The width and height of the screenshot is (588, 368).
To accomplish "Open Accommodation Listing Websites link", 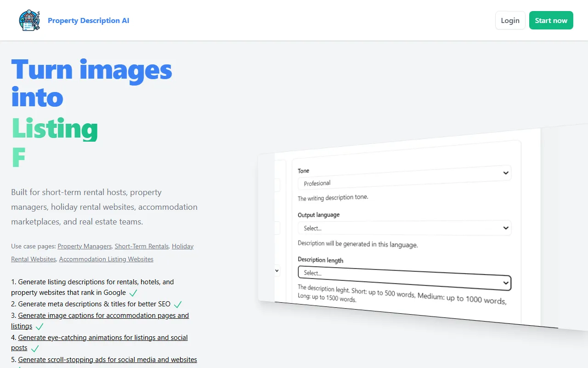I will coord(106,259).
